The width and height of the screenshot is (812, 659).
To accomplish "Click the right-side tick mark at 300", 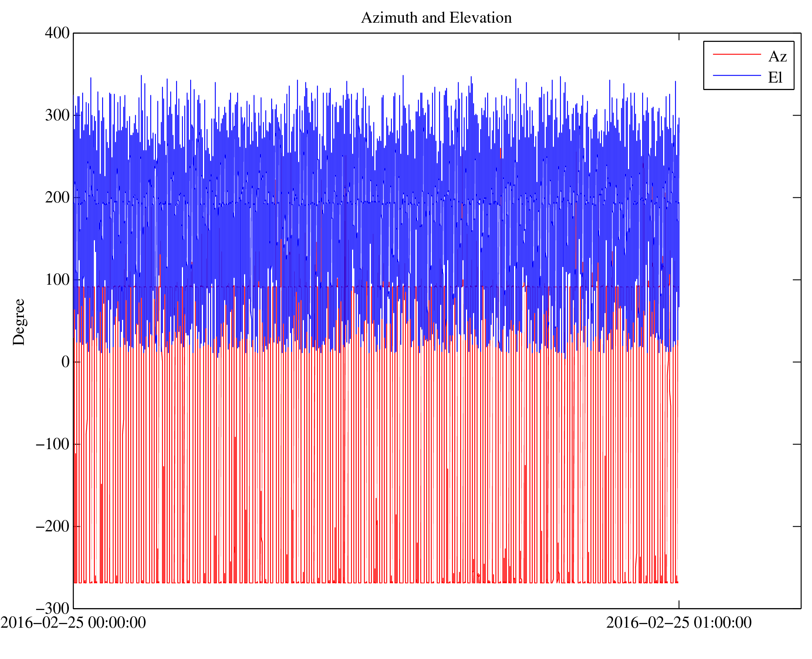I will (797, 115).
